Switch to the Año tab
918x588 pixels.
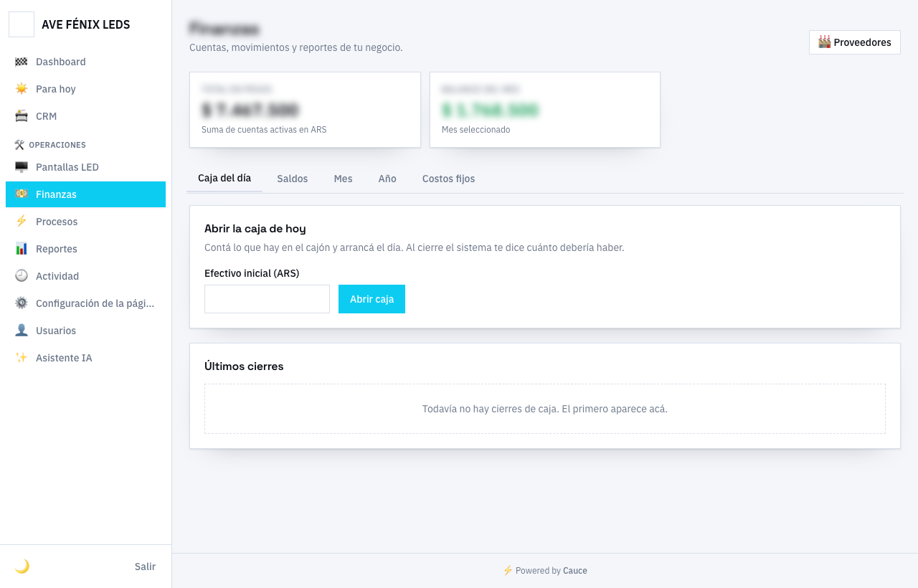point(387,179)
